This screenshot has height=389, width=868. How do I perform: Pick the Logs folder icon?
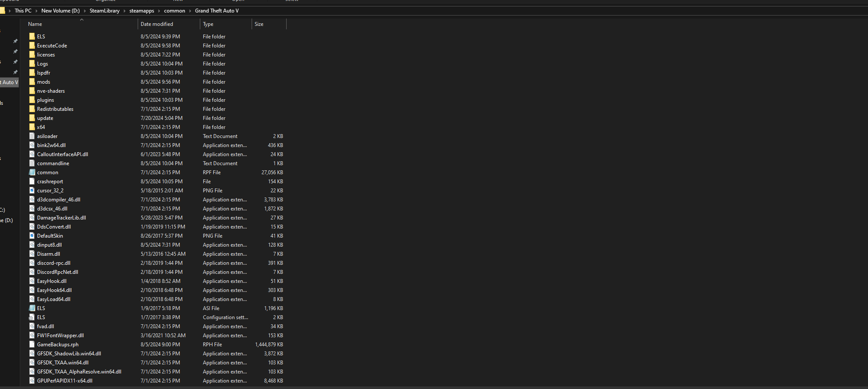[32, 63]
